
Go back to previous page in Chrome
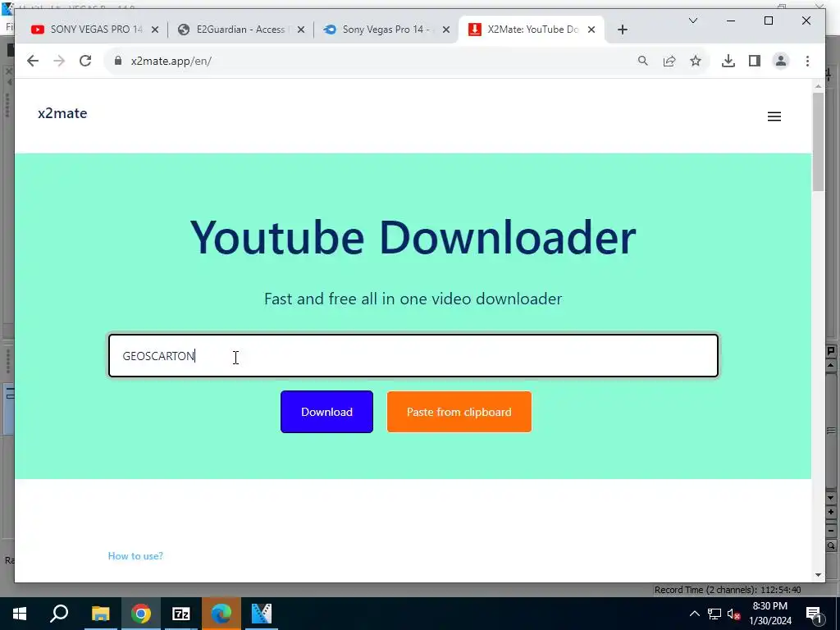(x=33, y=61)
